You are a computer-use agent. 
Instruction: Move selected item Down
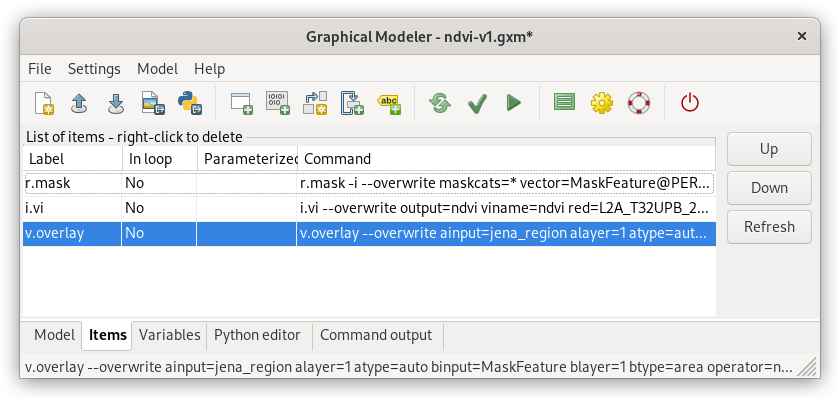tap(769, 188)
